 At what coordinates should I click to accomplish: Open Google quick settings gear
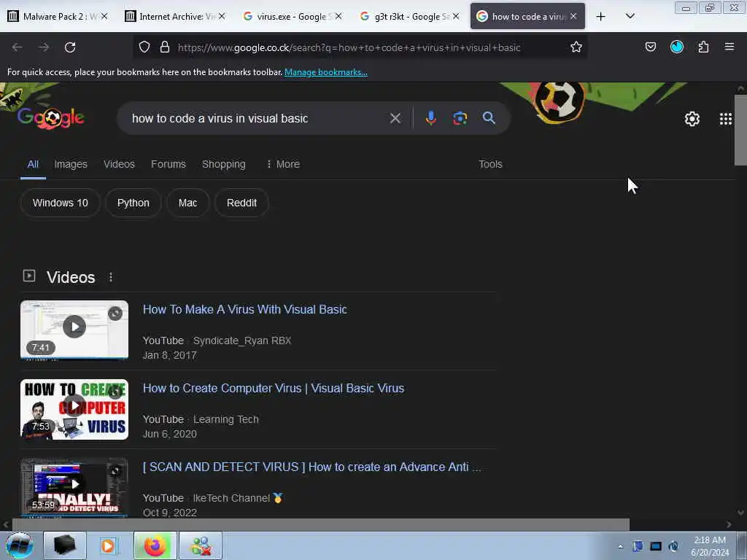click(692, 119)
